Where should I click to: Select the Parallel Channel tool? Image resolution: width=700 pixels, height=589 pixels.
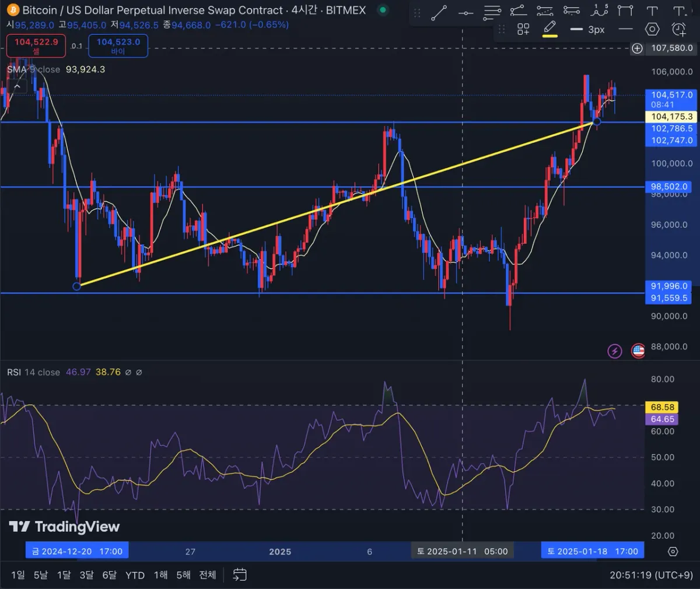pyautogui.click(x=545, y=11)
